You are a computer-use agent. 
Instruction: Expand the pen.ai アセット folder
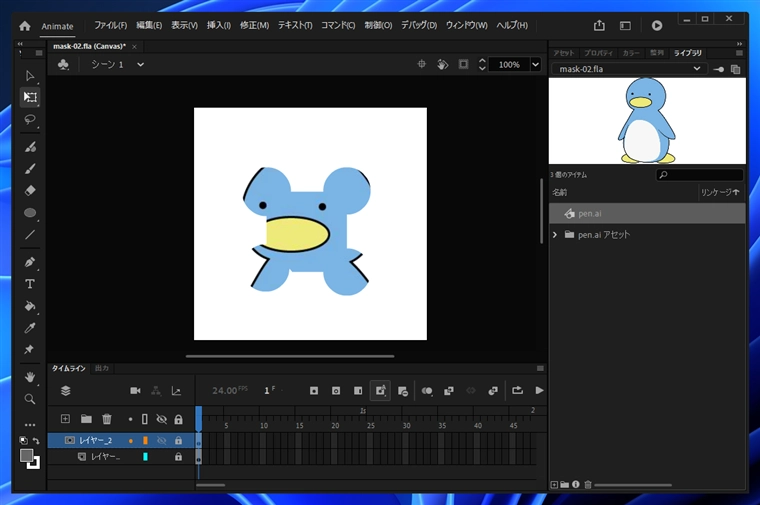[555, 235]
